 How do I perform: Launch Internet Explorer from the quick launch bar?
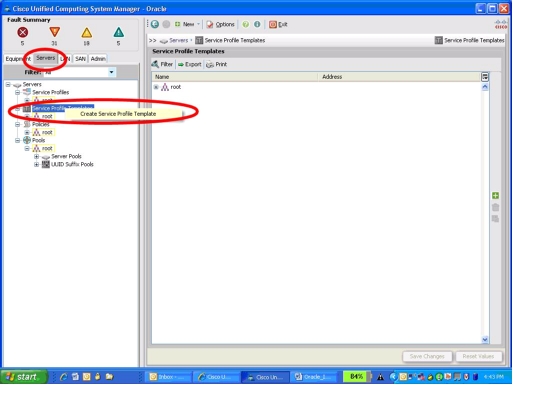pyautogui.click(x=63, y=377)
